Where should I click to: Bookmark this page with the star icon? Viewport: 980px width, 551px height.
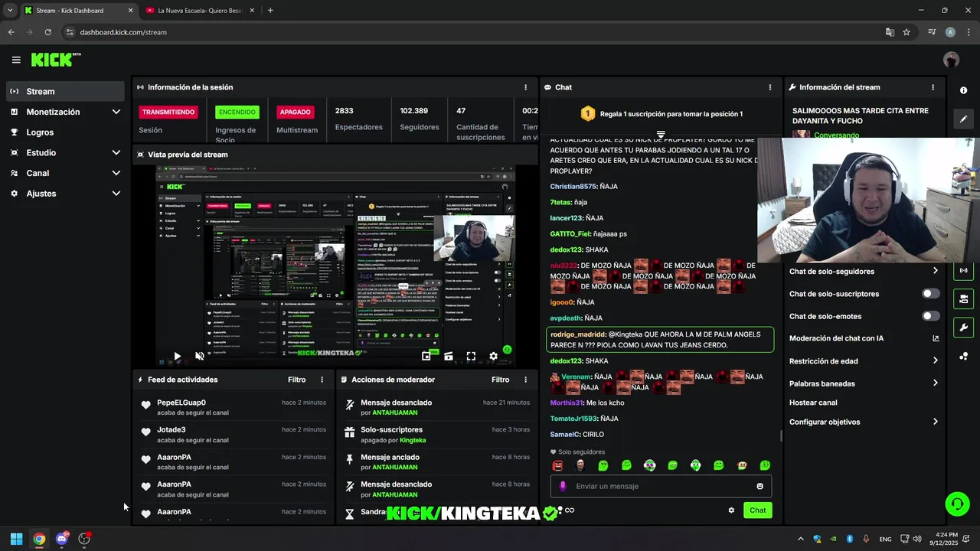tap(906, 32)
